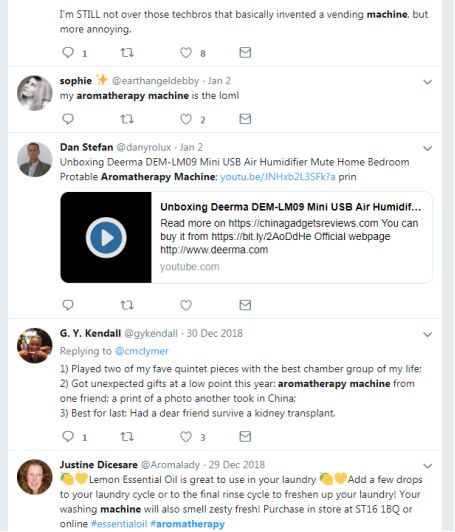The image size is (455, 532).
Task: Reply to Dan Stefan's unboxing tweet
Action: pos(68,305)
